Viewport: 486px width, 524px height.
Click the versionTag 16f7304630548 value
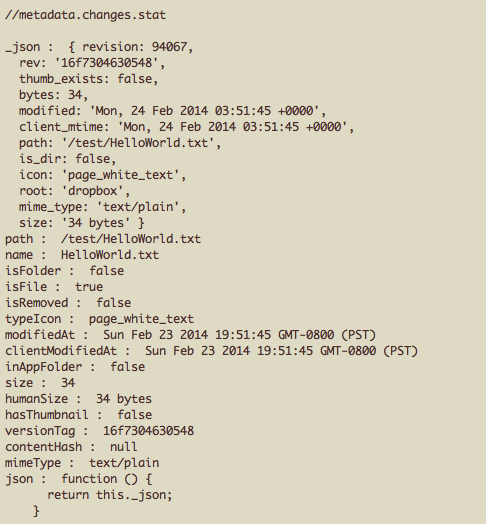tap(148, 431)
